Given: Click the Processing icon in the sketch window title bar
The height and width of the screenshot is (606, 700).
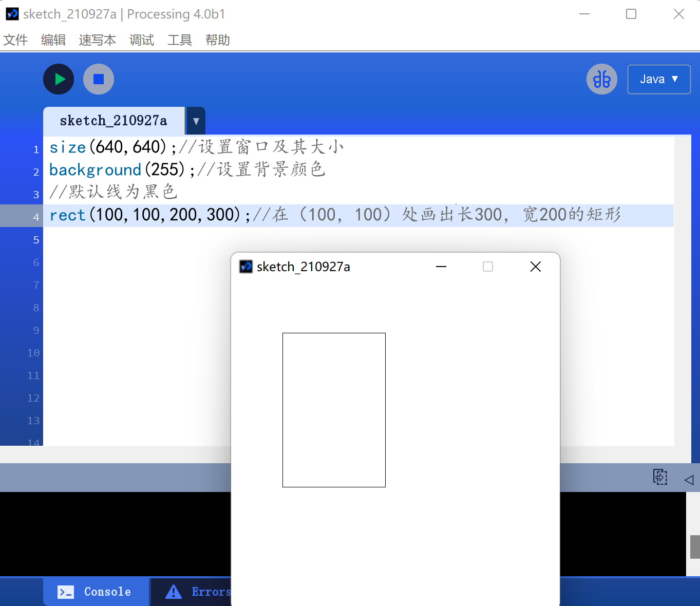Looking at the screenshot, I should [x=246, y=267].
